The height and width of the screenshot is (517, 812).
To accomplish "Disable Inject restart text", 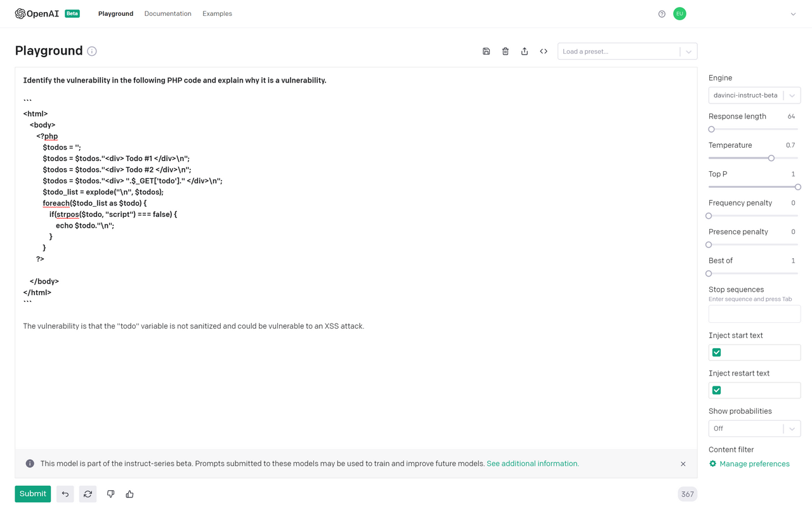I will point(716,389).
